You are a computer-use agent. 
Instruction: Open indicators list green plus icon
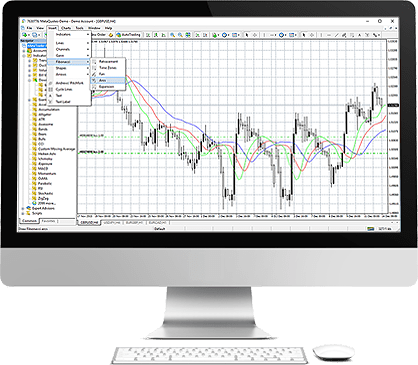pos(215,35)
